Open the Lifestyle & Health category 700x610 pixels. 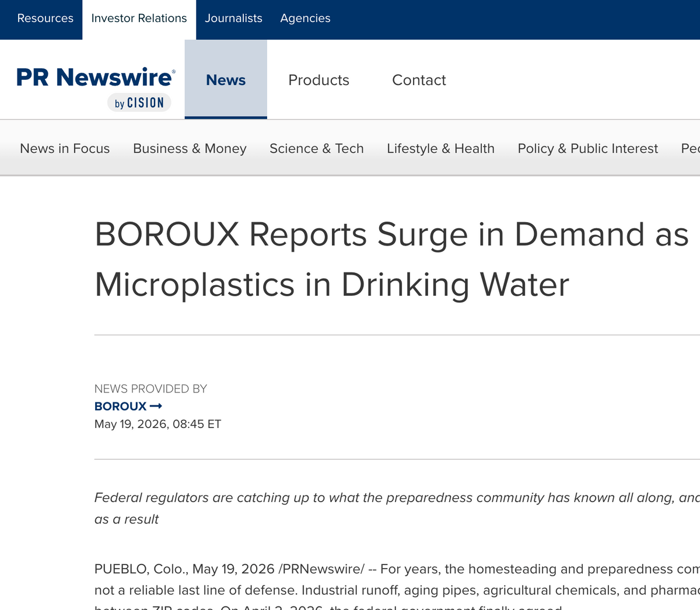[440, 149]
